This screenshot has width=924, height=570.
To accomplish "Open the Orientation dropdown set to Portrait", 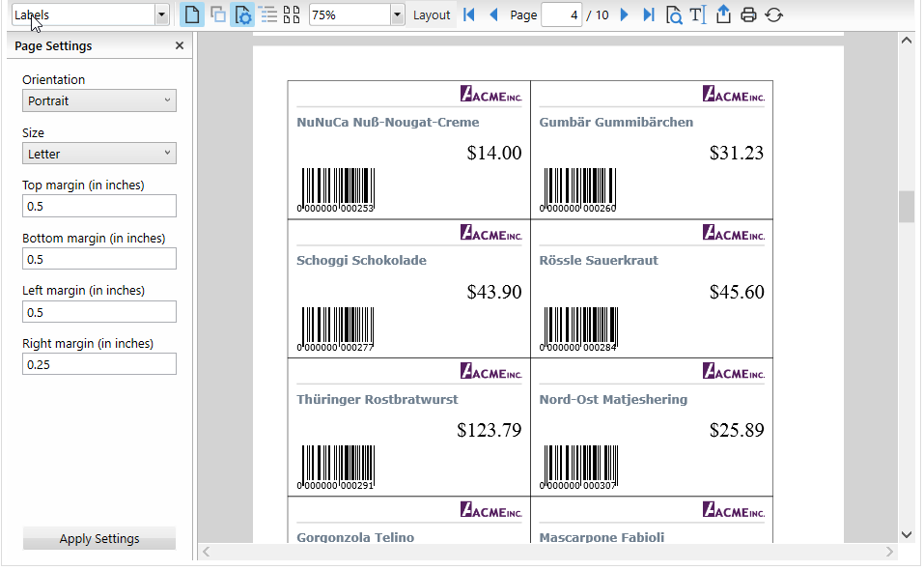I will (x=99, y=100).
